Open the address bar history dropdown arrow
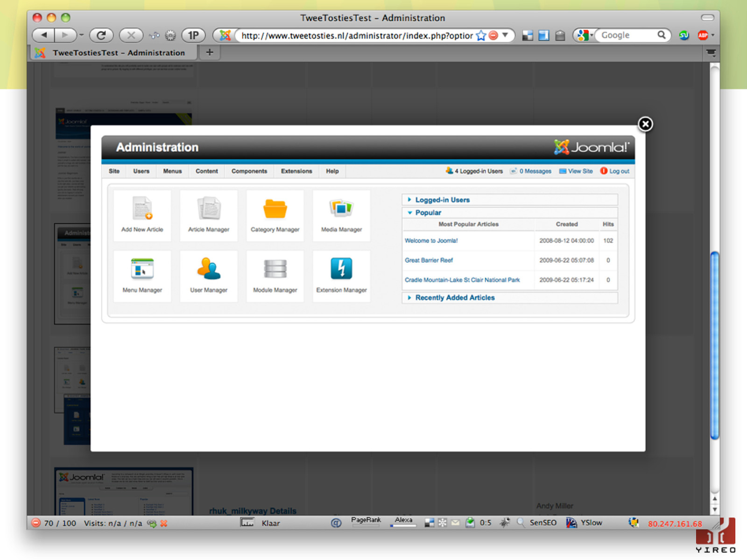 (x=505, y=35)
